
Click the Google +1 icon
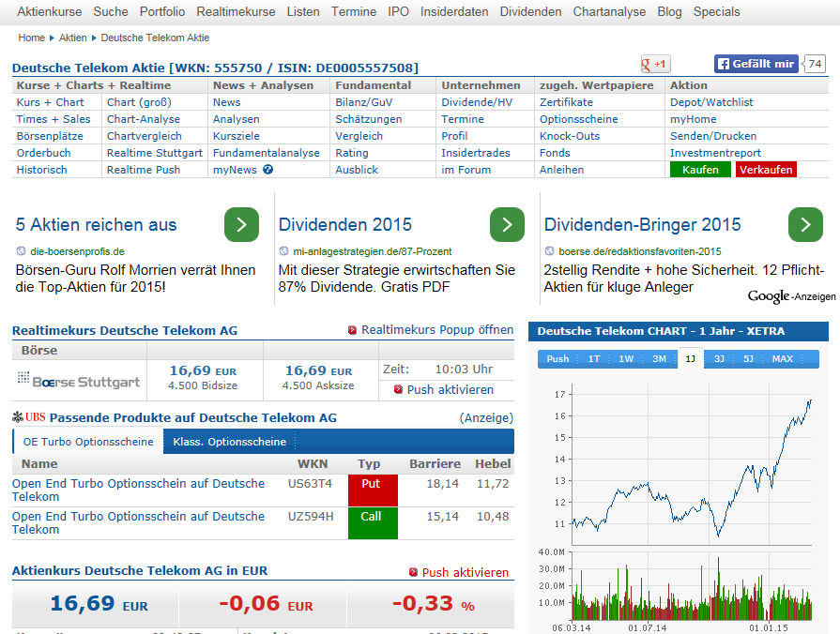(655, 65)
